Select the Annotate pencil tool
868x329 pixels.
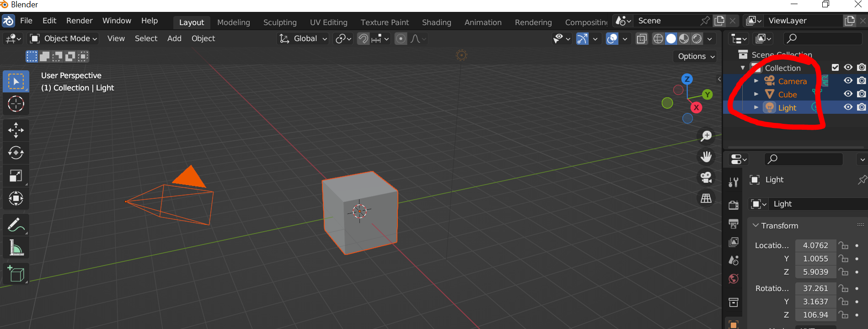coord(16,225)
